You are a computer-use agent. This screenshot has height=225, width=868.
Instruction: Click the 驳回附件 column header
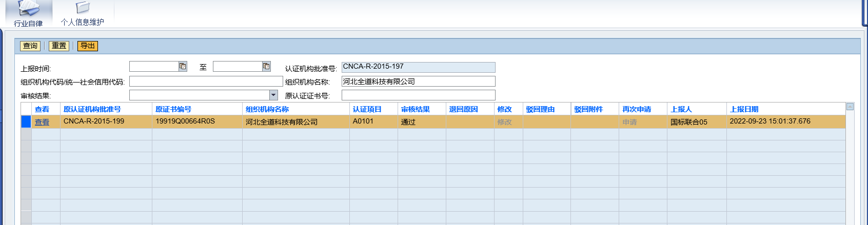coord(588,109)
